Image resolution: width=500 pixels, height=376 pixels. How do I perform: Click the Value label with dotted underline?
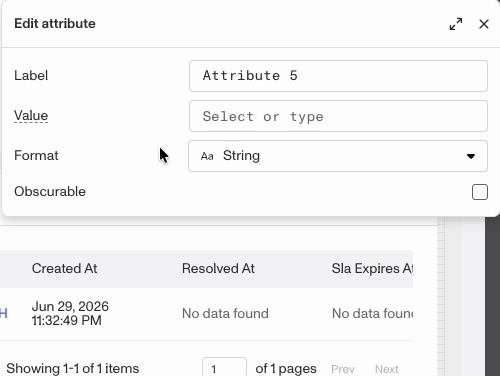click(x=31, y=116)
